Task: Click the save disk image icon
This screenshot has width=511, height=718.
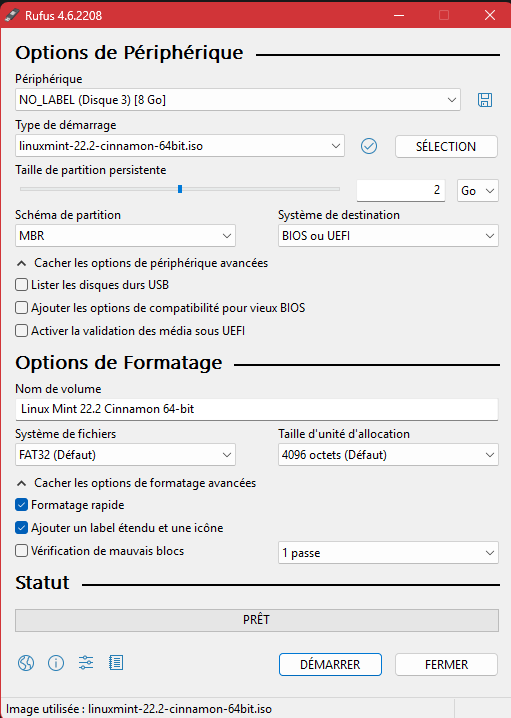Action: tap(485, 100)
